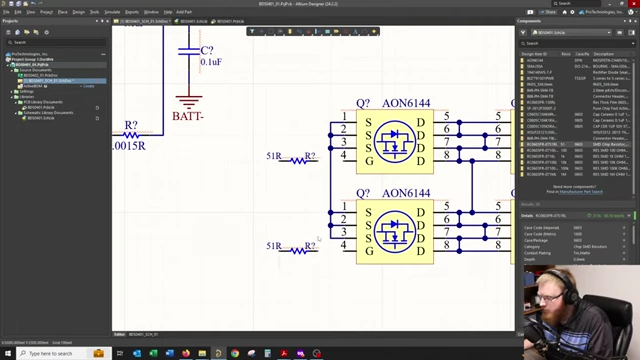Collapse the Details section chevron
640x360 pixels.
coord(629,216)
